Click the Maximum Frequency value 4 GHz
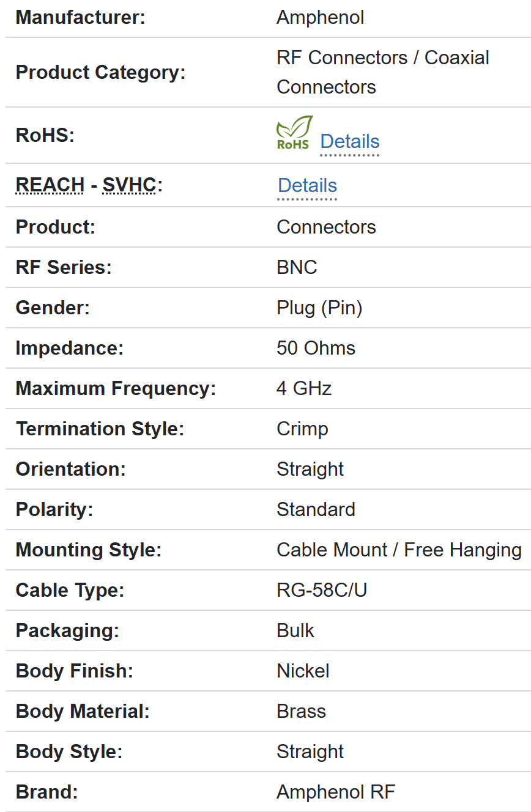Screen dimensions: 531x812 tap(304, 388)
